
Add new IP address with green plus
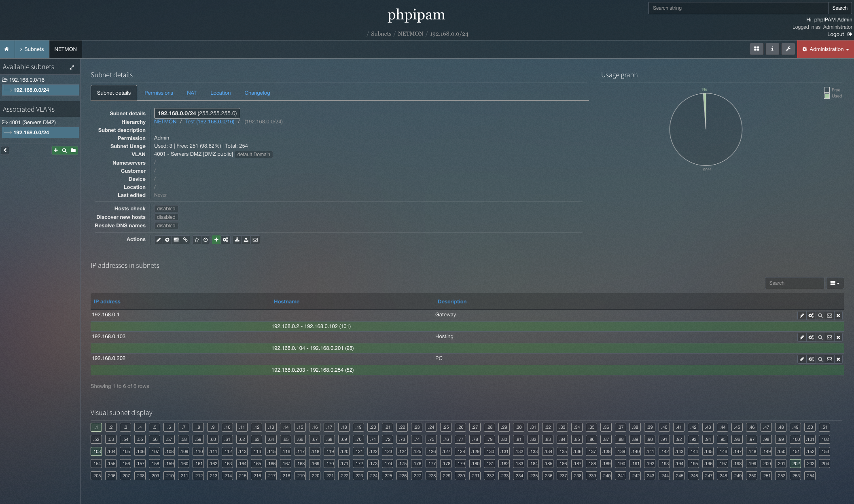tap(216, 240)
